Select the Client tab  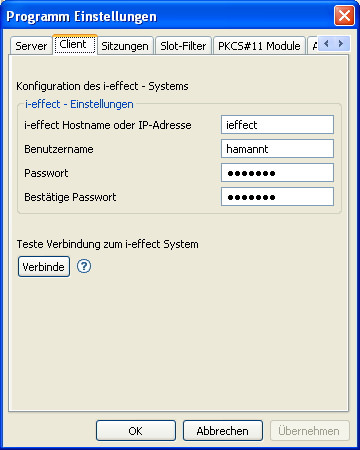click(75, 44)
